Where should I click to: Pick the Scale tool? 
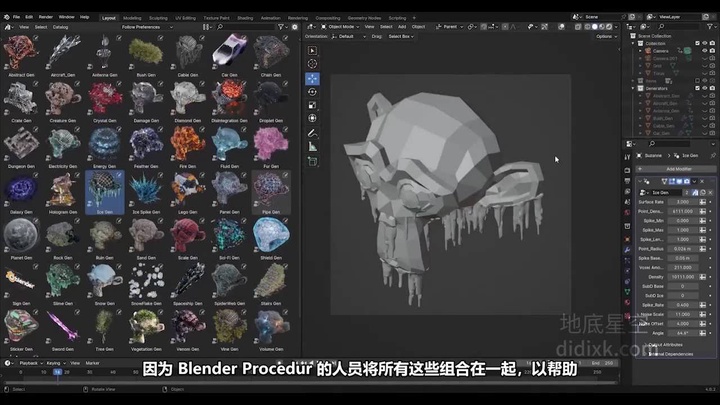[312, 105]
